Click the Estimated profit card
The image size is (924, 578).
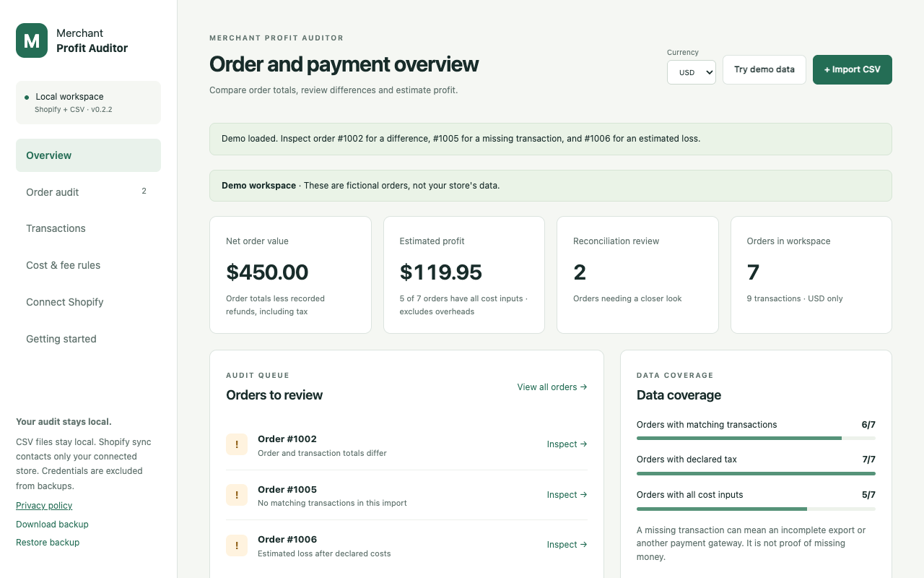(464, 275)
